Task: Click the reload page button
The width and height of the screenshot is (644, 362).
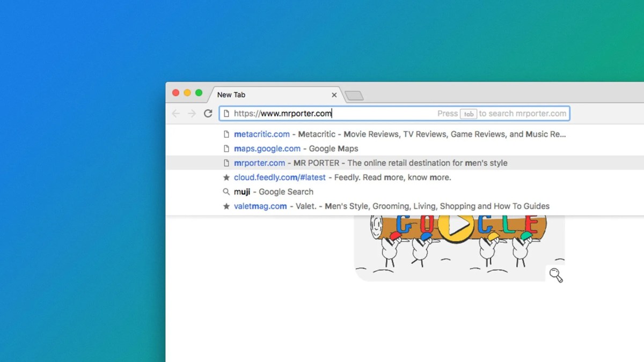Action: (x=208, y=114)
